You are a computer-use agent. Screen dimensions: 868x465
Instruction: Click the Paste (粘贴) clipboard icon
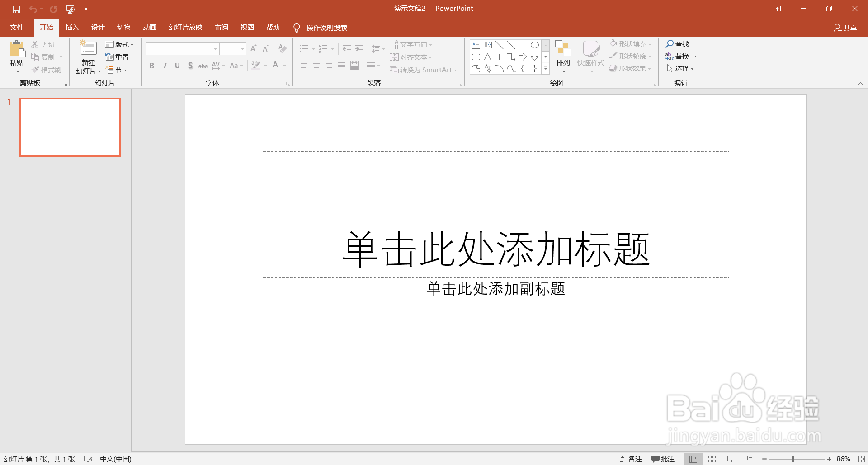pos(17,49)
